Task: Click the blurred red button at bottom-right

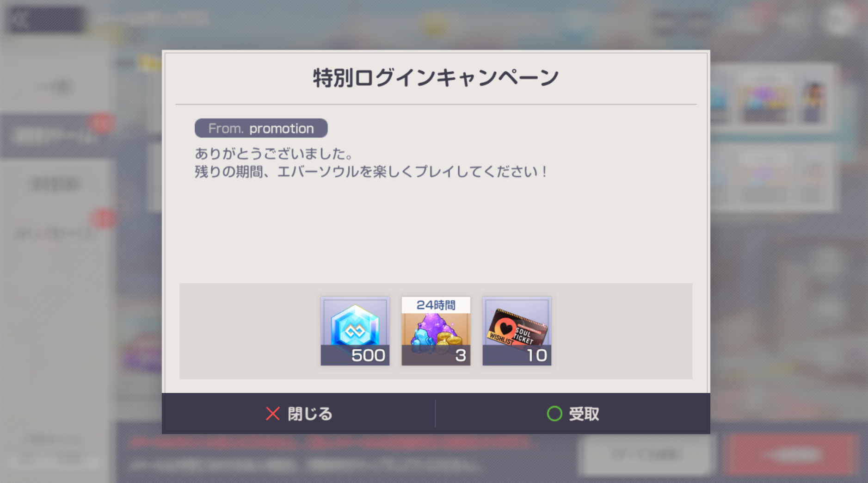Action: 791,455
